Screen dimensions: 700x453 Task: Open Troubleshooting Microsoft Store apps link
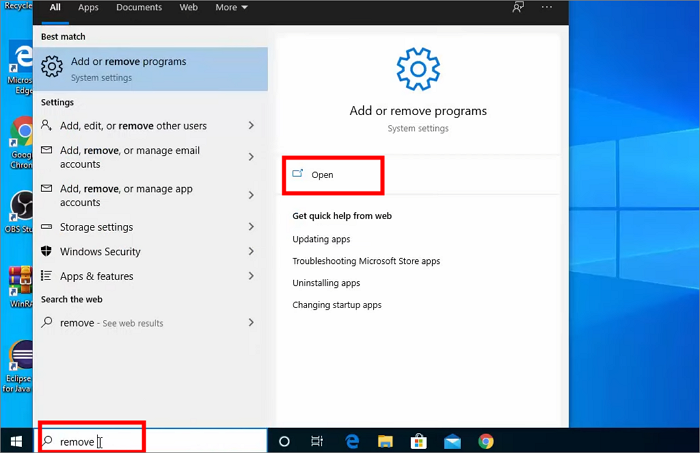point(366,261)
